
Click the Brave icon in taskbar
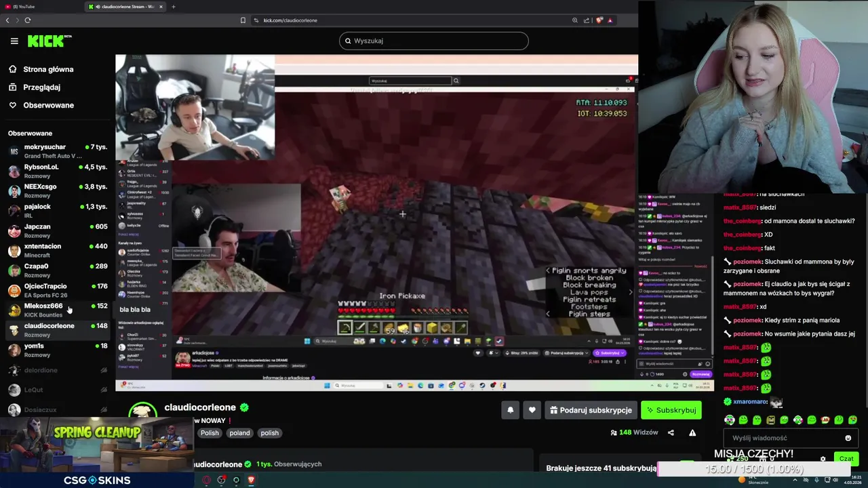pos(251,481)
